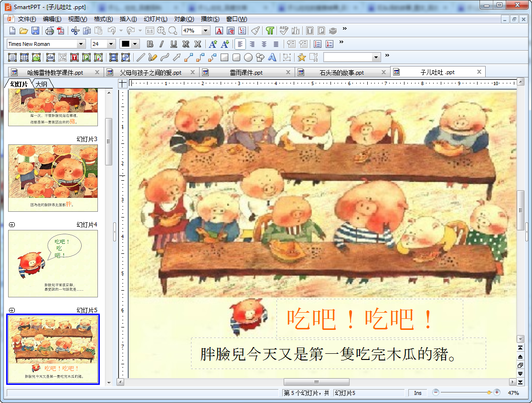Click the black font color swatch
The height and width of the screenshot is (403, 532).
(126, 44)
